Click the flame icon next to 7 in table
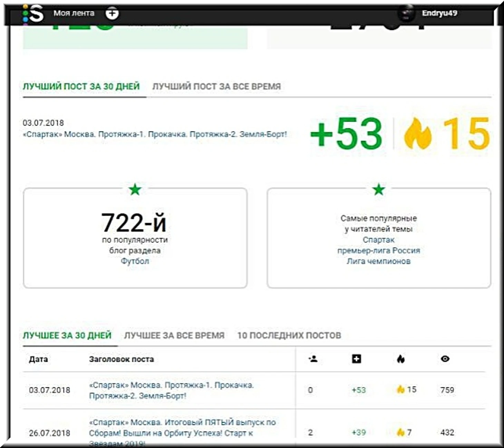The height and width of the screenshot is (448, 504). pyautogui.click(x=400, y=432)
